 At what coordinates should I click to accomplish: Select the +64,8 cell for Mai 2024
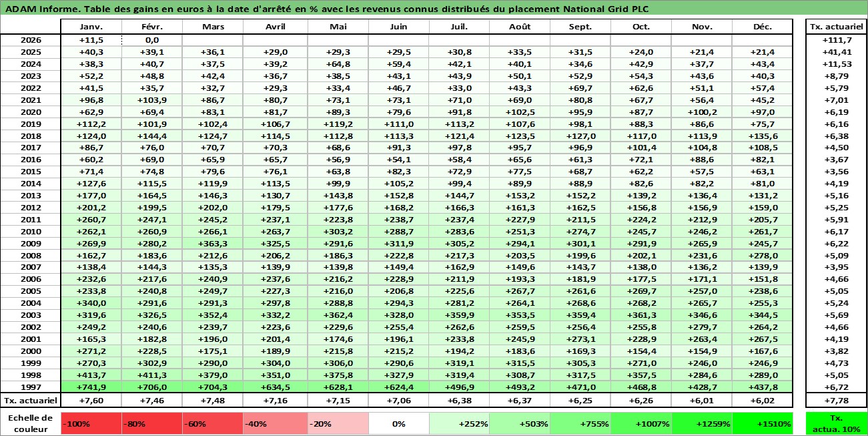(338, 64)
